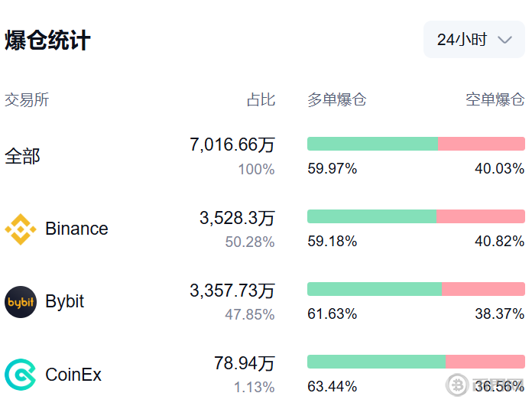
Task: Click the Bybit logo icon
Action: click(x=21, y=301)
